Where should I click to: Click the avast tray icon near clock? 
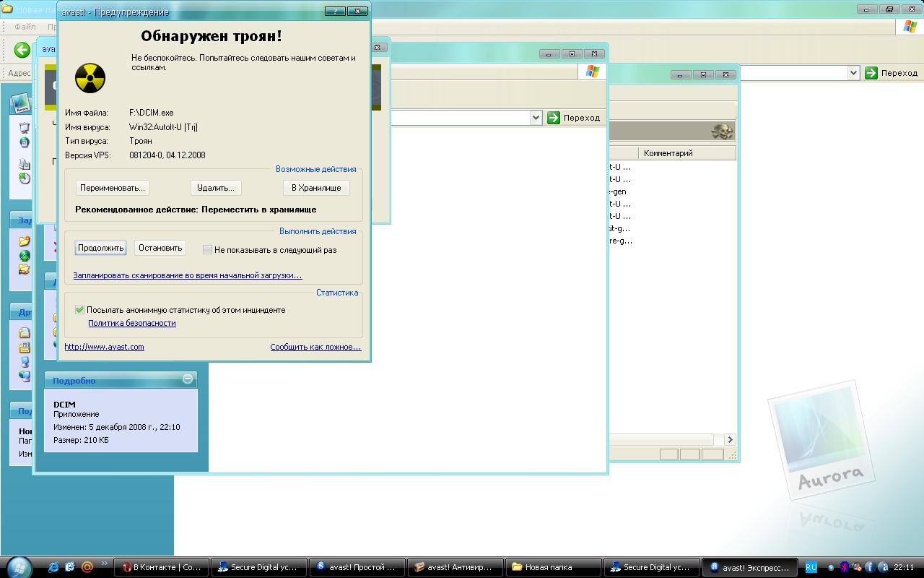tap(884, 567)
